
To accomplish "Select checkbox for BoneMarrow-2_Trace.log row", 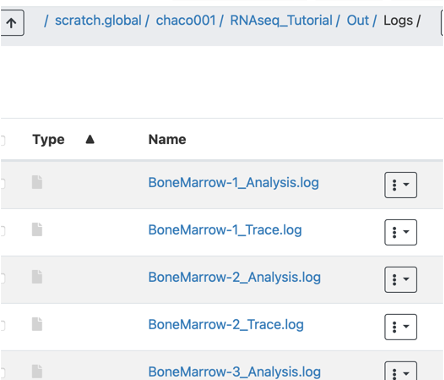I will 2,326.
